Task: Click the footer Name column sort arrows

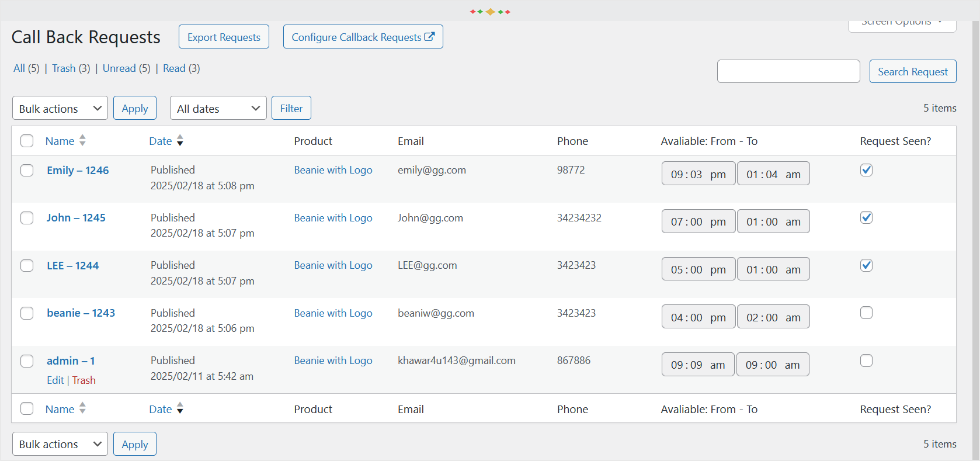Action: (82, 408)
